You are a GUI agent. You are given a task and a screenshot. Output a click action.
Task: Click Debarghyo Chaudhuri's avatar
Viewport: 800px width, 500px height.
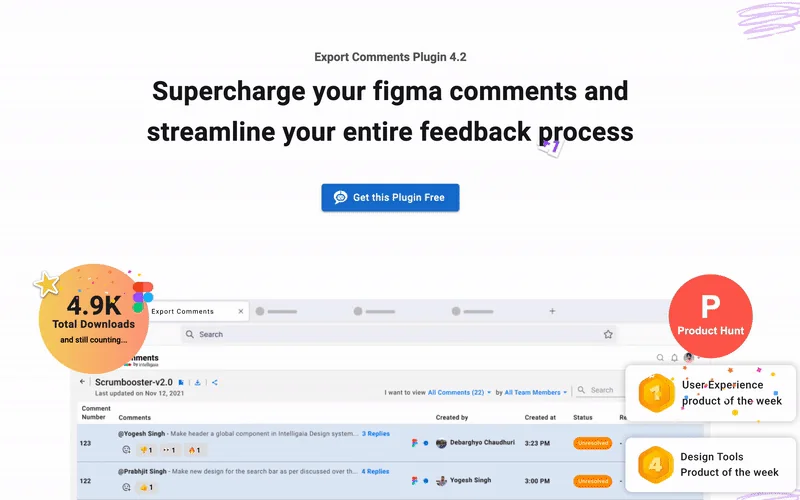pos(441,443)
